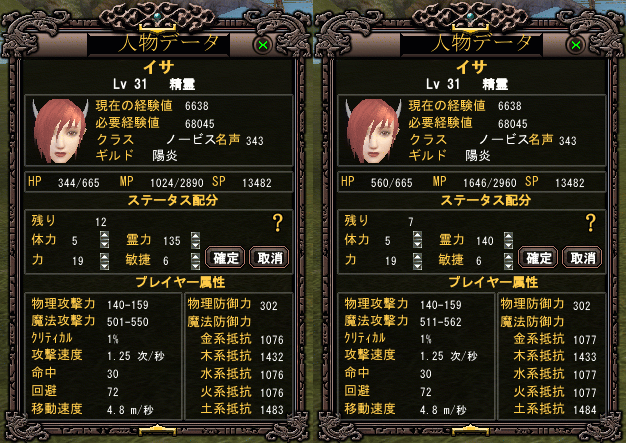This screenshot has width=626, height=443.
Task: Click the left panel's yellow question mark help icon
Action: tap(278, 223)
